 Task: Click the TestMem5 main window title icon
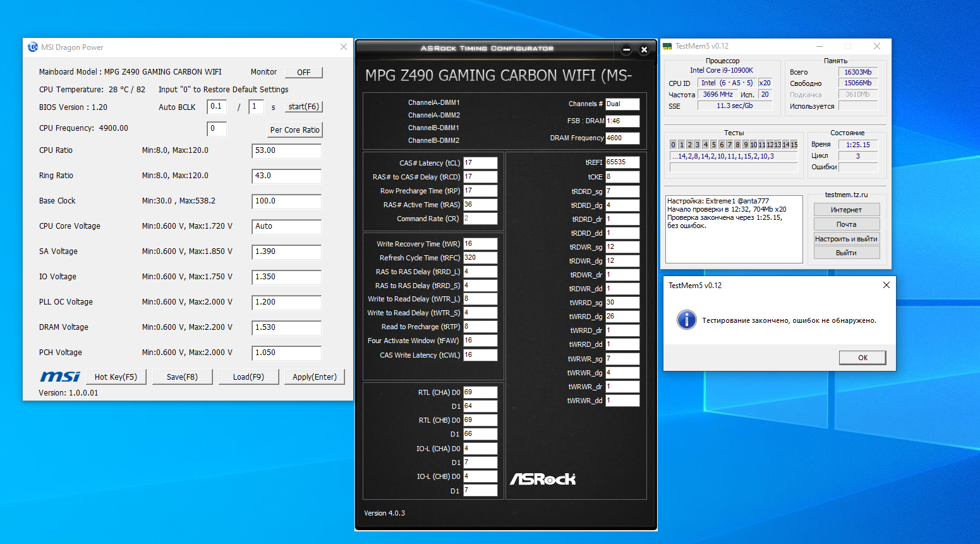pos(667,46)
